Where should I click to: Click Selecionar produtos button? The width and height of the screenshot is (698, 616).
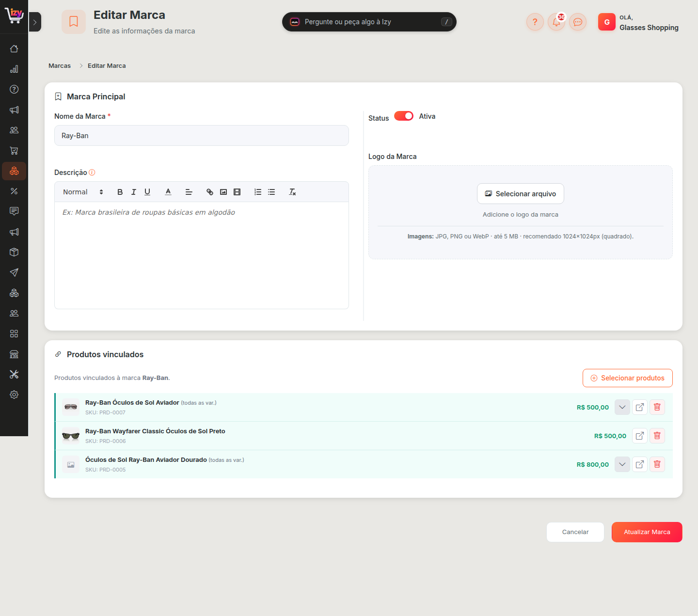(628, 378)
